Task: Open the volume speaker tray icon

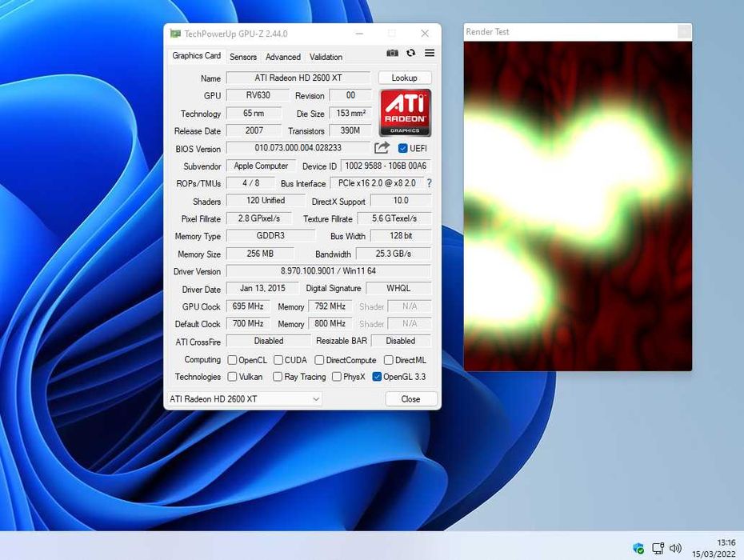Action: (675, 549)
